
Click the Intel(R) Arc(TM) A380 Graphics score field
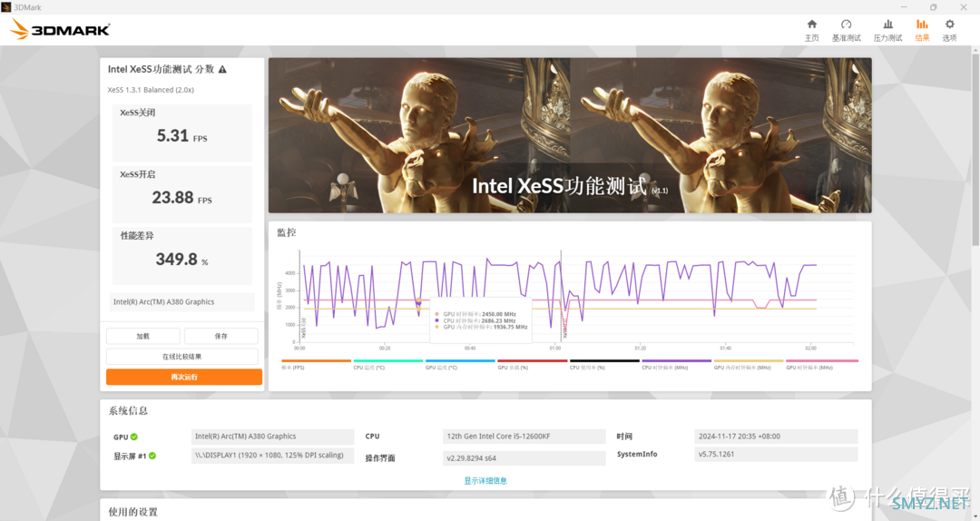(x=181, y=302)
